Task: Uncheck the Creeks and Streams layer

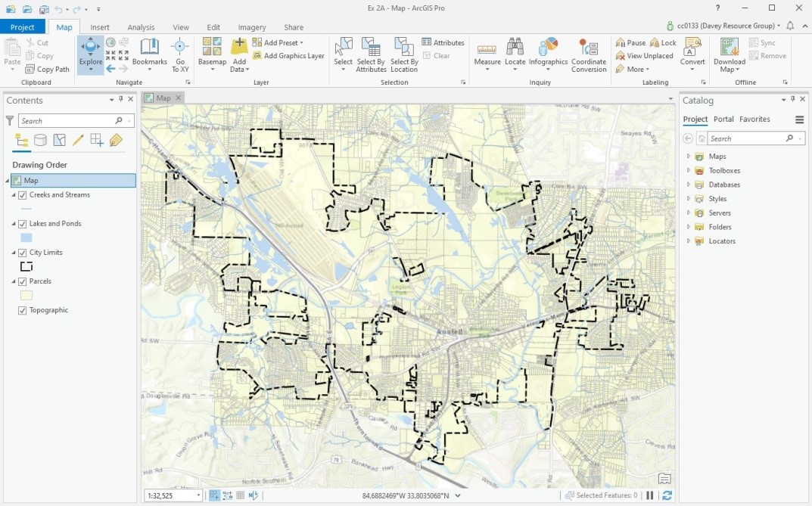Action: 23,195
